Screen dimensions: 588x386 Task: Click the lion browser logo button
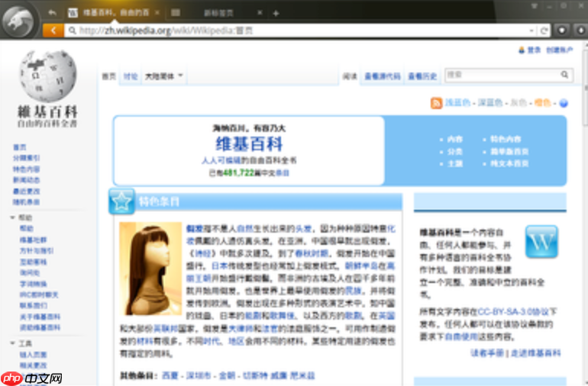(18, 21)
